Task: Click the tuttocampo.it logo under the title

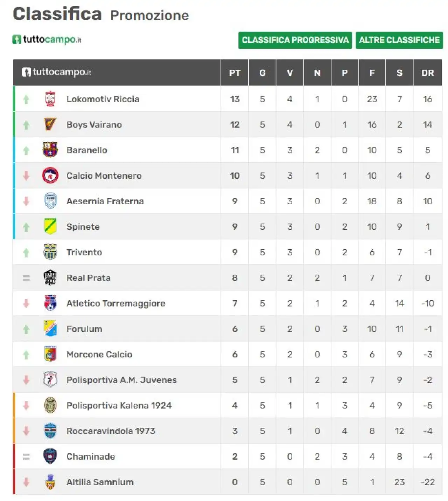Action: click(x=47, y=40)
